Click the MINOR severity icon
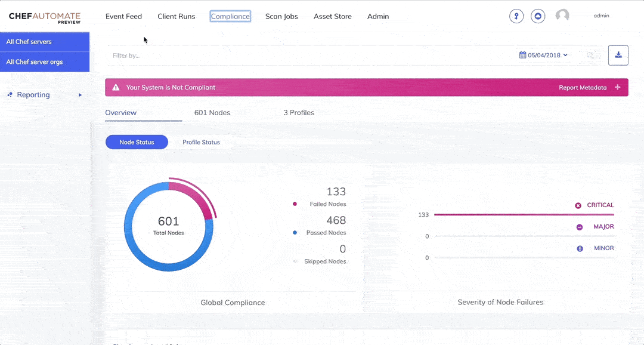This screenshot has width=644, height=345. (580, 248)
